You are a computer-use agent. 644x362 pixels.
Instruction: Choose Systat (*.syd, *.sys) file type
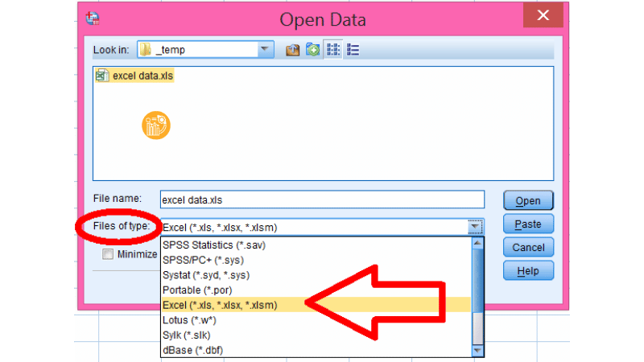click(316, 275)
